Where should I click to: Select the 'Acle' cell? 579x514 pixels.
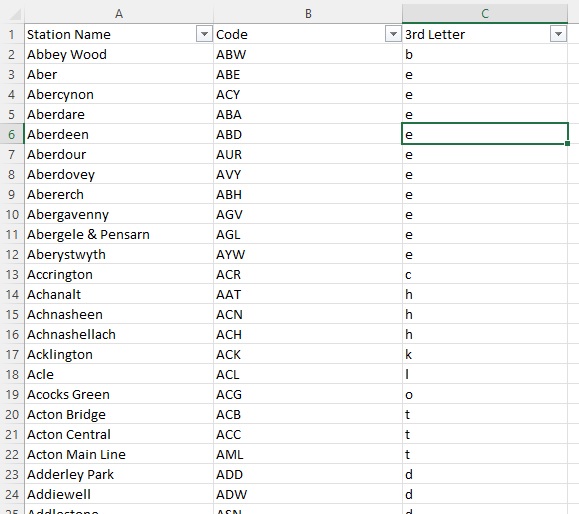tap(119, 374)
